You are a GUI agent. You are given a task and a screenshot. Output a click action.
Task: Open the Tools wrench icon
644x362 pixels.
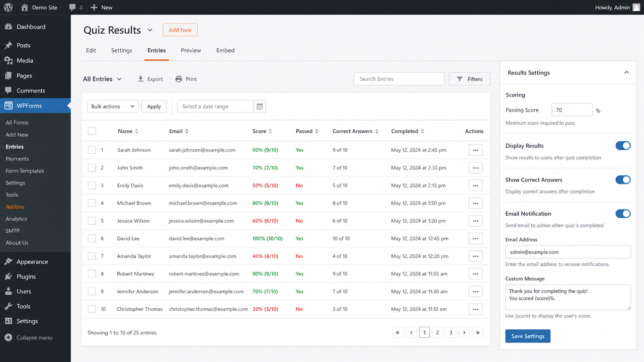pos(9,306)
